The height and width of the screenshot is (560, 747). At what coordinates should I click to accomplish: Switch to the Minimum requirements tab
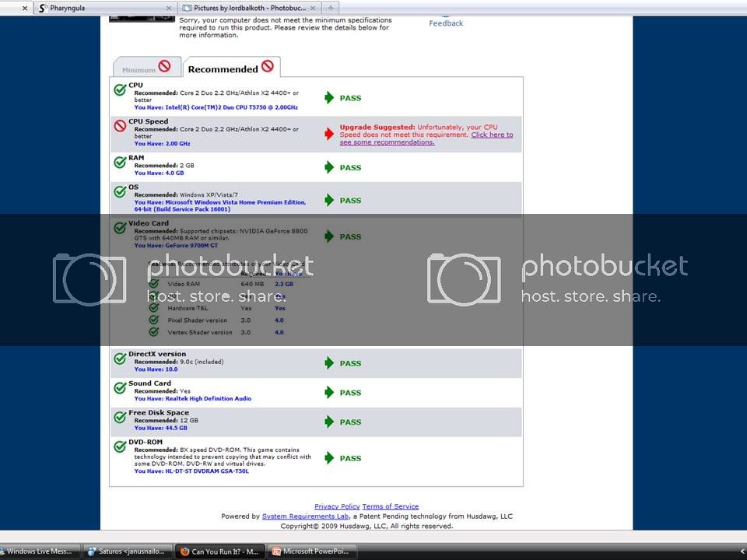147,67
